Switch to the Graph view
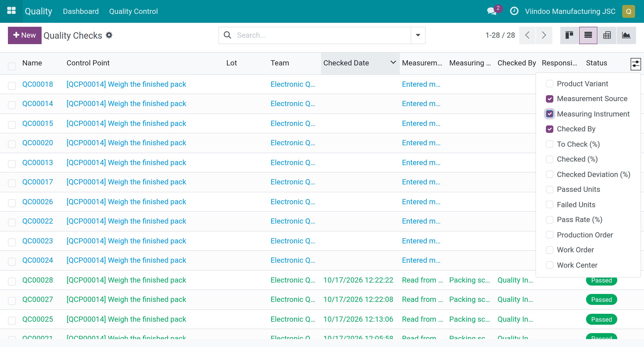644x347 pixels. tap(626, 35)
